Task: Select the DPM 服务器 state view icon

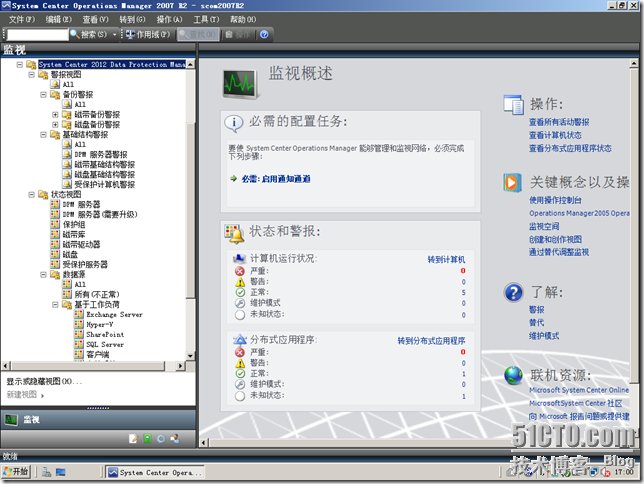Action: coord(55,204)
